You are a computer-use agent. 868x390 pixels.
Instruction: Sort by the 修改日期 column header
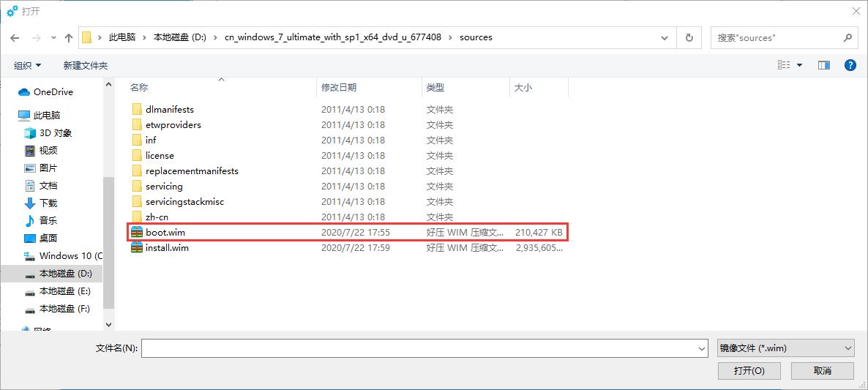(x=339, y=87)
